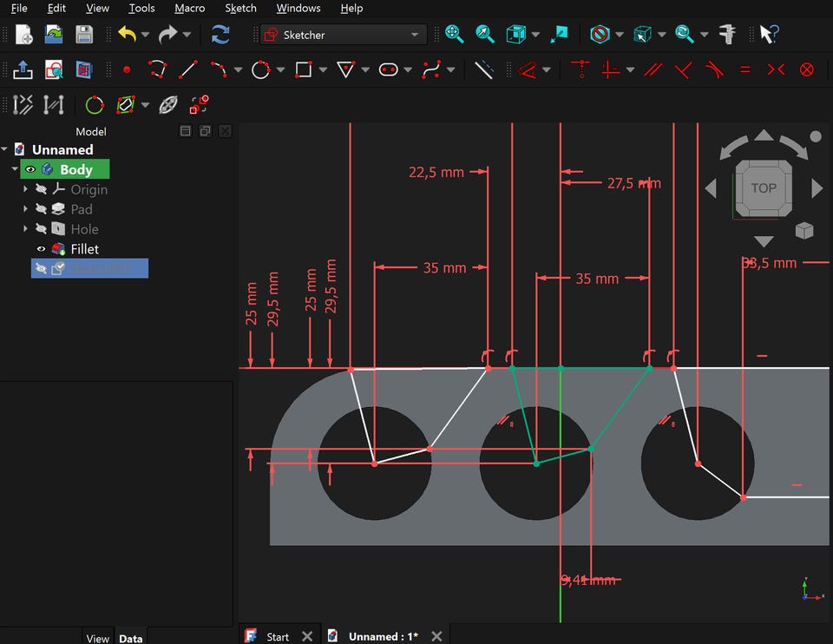Select the create circle tool
Screen dimensions: 833x644
click(x=260, y=69)
